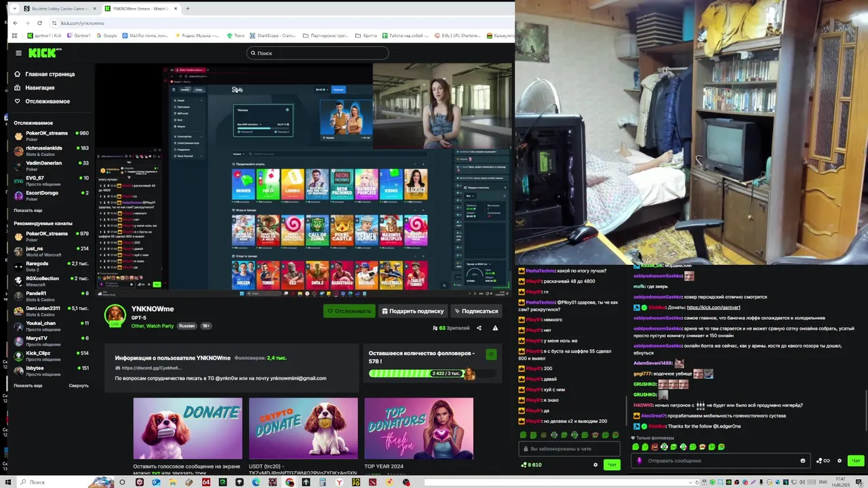Click the Отслеживать follow button
This screenshot has width=868, height=488.
[x=349, y=310]
